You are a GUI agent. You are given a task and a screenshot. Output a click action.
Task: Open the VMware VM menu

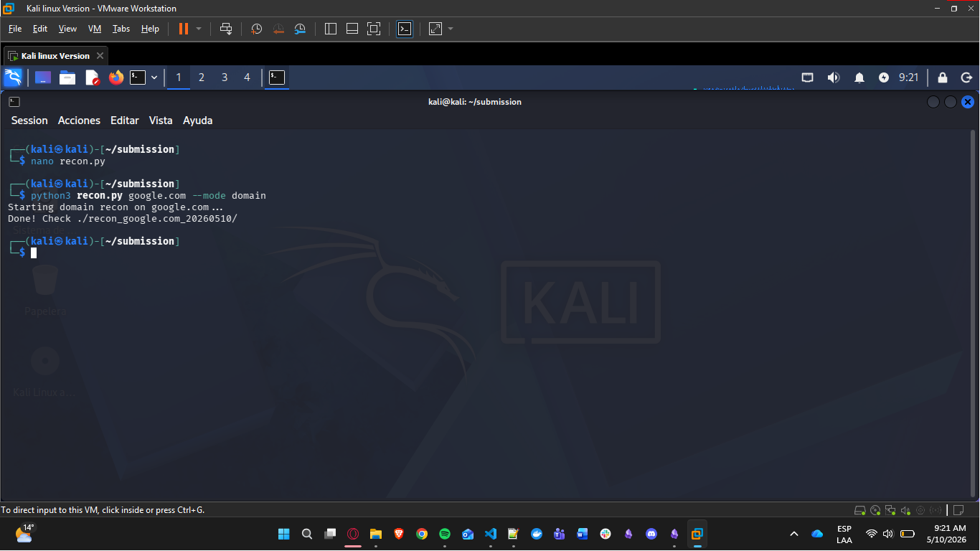point(95,29)
